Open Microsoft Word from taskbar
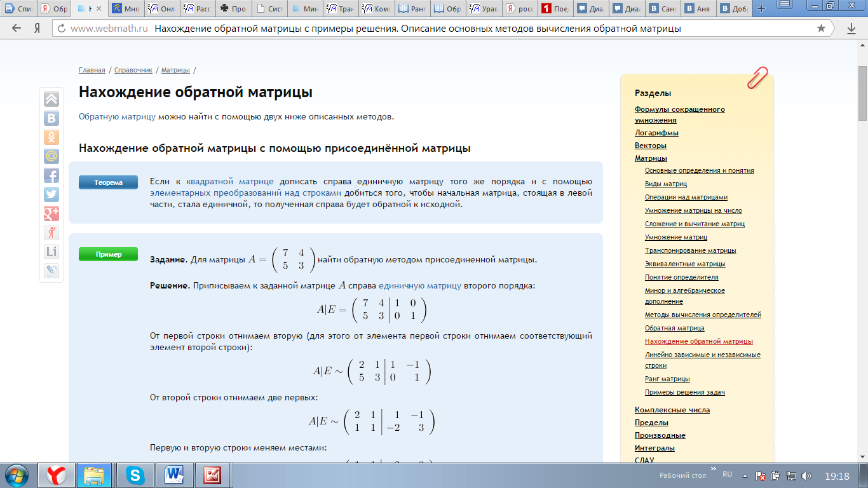 [173, 475]
